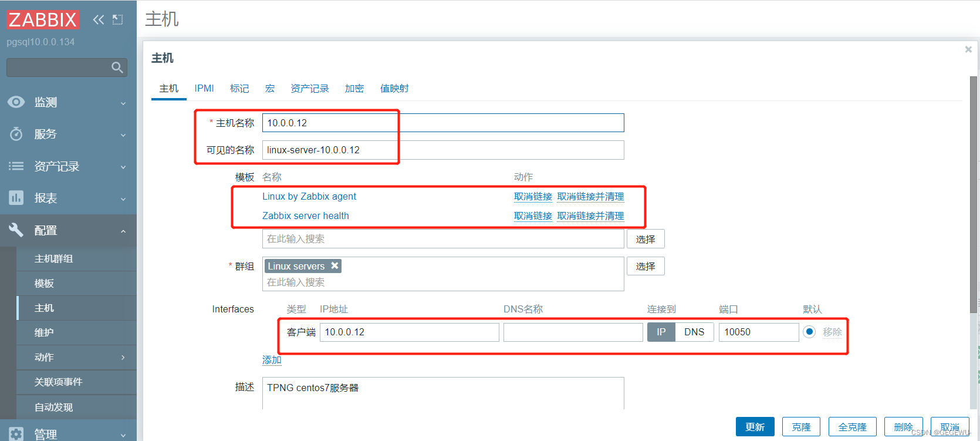Select default interface radio button
Screen dimensions: 980x441
coord(809,332)
